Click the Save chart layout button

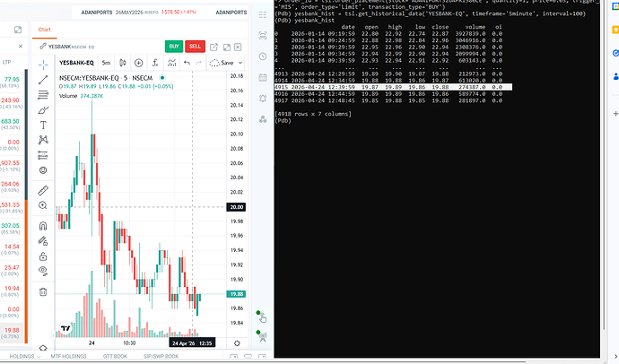point(222,63)
